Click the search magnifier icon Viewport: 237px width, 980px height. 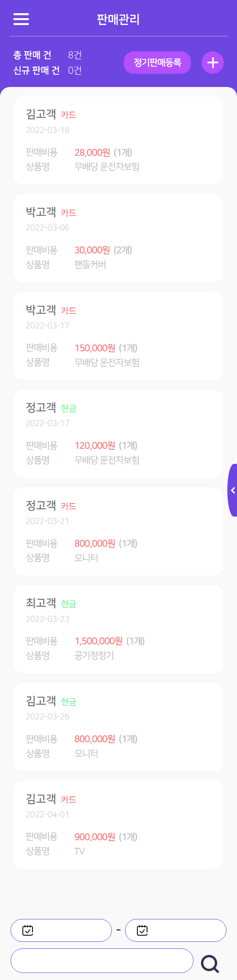(210, 964)
